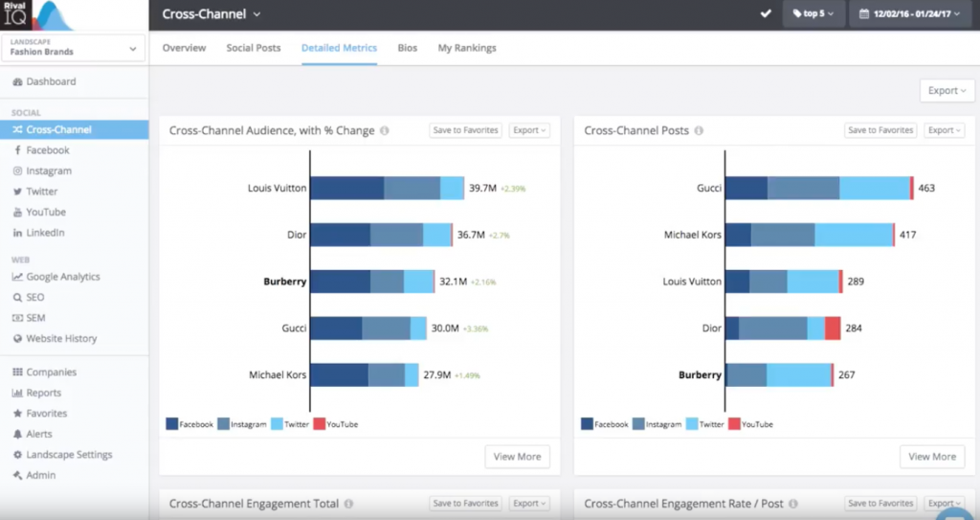Click the 39.7M Louis Vuitton audience value
Viewport: 980px width, 520px height.
[x=483, y=188]
